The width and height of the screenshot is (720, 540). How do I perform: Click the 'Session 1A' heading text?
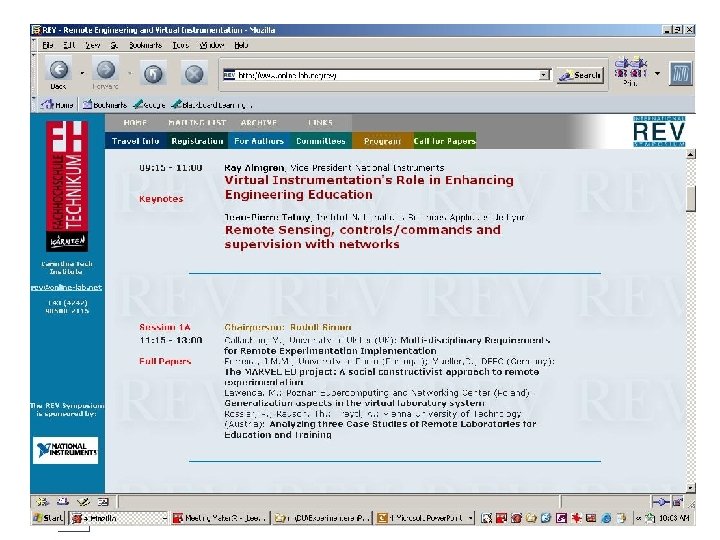[164, 327]
